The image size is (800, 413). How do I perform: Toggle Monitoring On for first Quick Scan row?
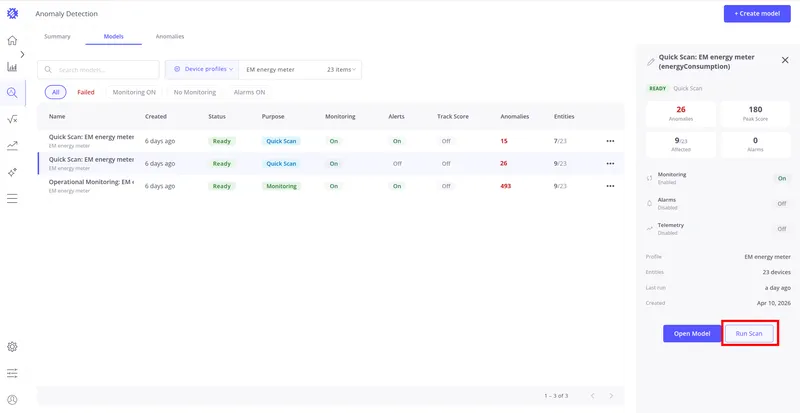[x=334, y=141]
